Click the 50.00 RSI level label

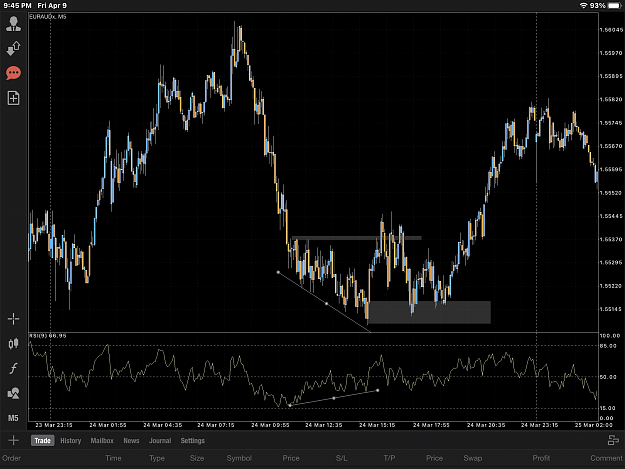(x=607, y=377)
